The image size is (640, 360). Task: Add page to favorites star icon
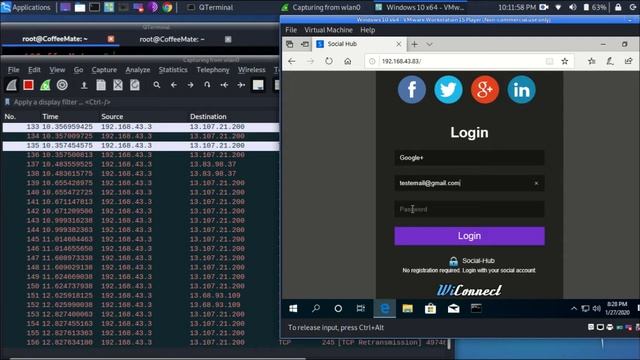(x=564, y=61)
